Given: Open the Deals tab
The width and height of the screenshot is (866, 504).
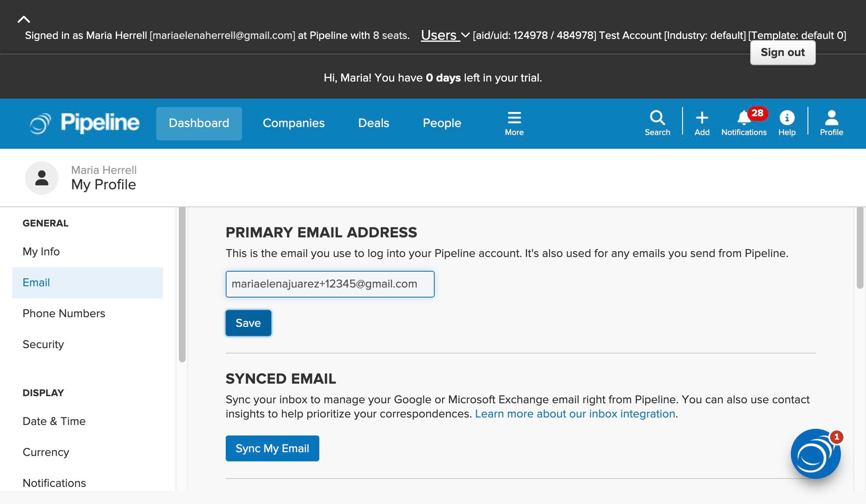Looking at the screenshot, I should [x=373, y=123].
